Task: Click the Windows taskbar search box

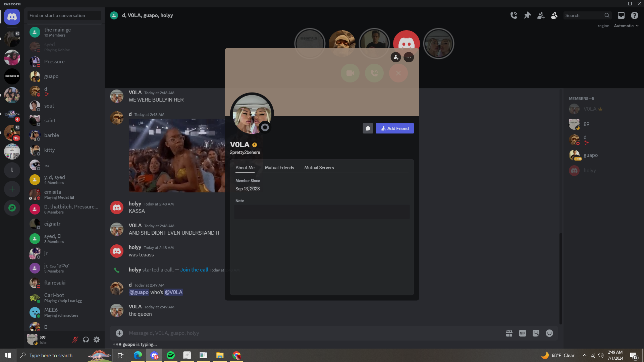Action: (x=64, y=355)
